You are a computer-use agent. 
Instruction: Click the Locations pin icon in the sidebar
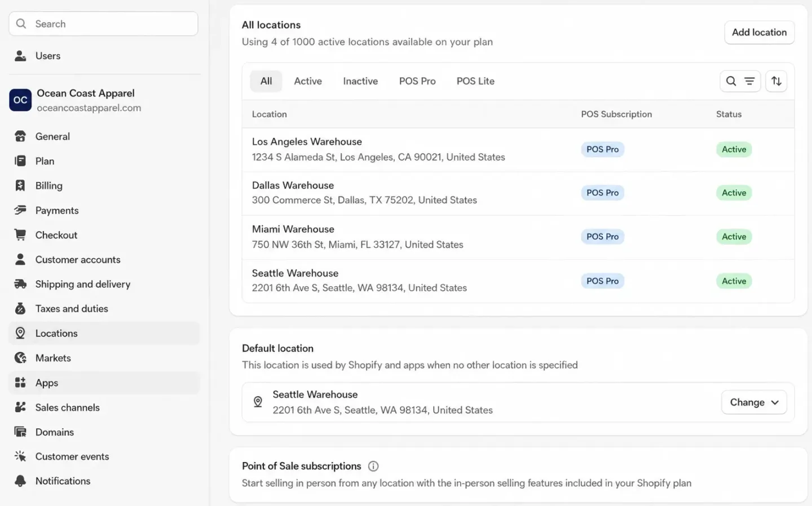click(x=20, y=333)
